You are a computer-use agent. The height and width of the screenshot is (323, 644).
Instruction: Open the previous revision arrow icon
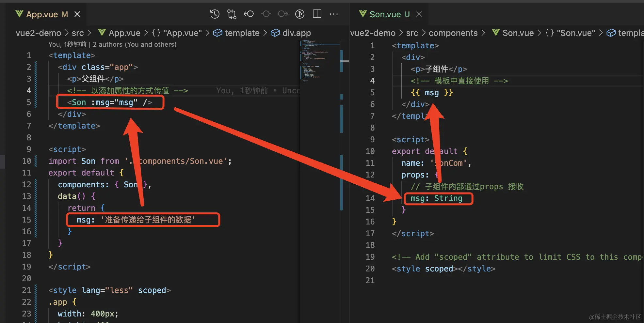[x=249, y=14]
